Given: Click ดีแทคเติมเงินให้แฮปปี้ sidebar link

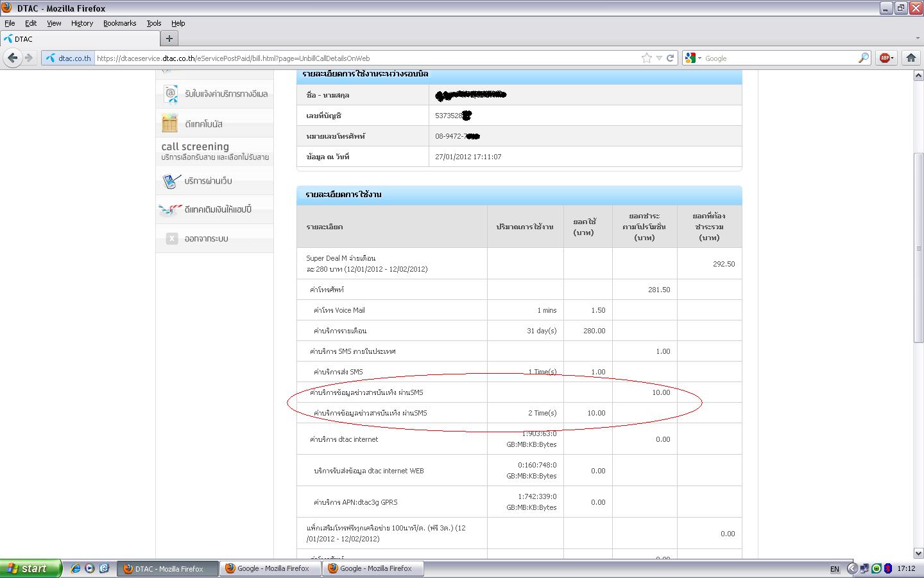Looking at the screenshot, I should point(218,209).
